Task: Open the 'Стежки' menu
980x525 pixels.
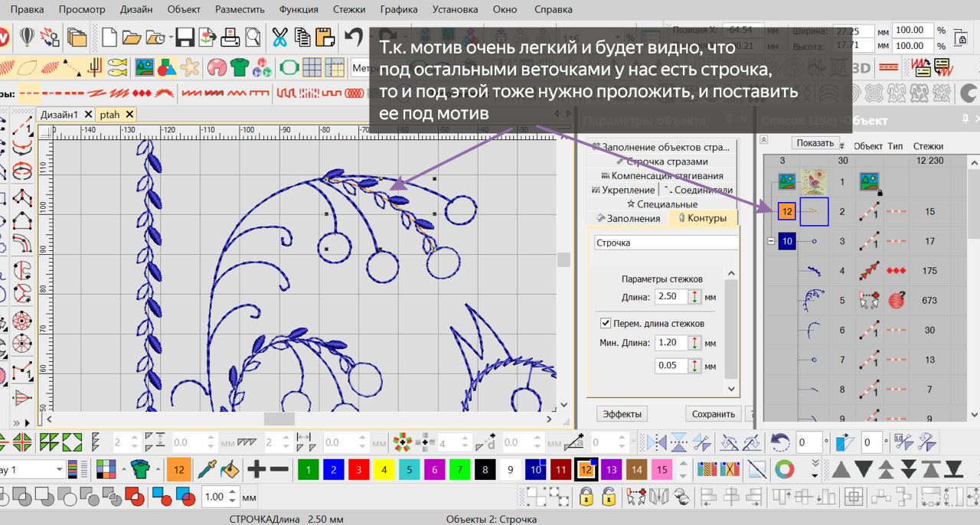Action: [349, 10]
